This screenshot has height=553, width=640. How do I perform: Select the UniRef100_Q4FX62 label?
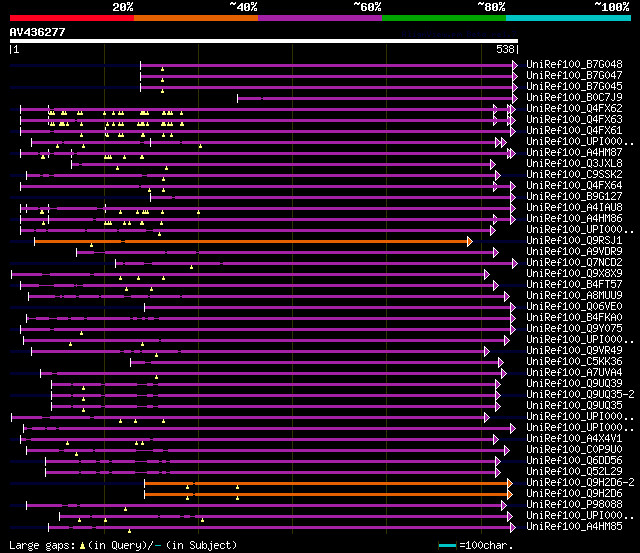tap(574, 109)
